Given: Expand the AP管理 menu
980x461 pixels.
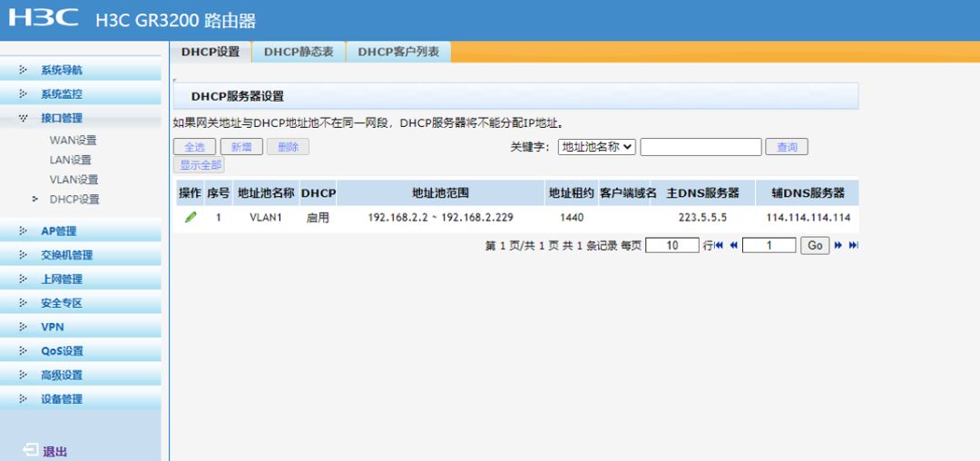Looking at the screenshot, I should 81,231.
